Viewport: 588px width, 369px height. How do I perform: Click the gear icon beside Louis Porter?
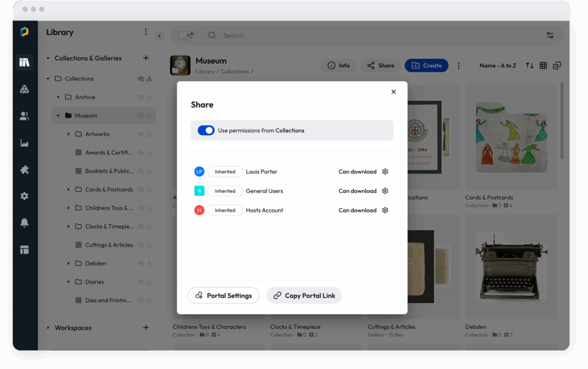pos(385,172)
